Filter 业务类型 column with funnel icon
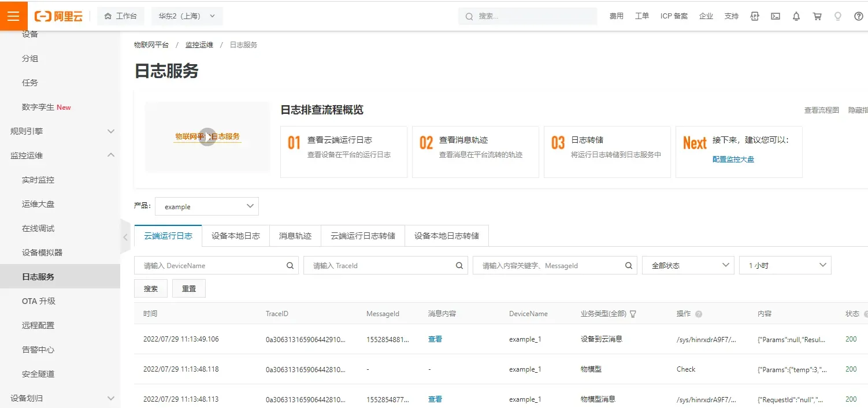 click(x=633, y=314)
